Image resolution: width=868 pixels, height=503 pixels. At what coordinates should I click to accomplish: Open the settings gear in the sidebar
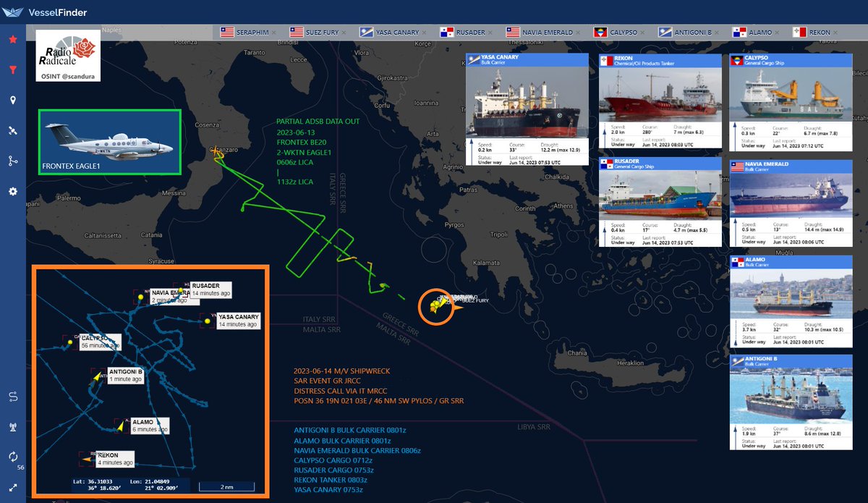pos(13,191)
